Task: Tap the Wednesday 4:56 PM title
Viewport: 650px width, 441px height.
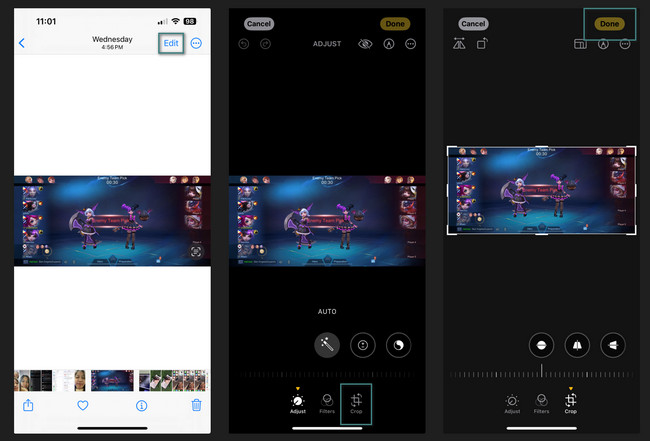Action: (112, 42)
